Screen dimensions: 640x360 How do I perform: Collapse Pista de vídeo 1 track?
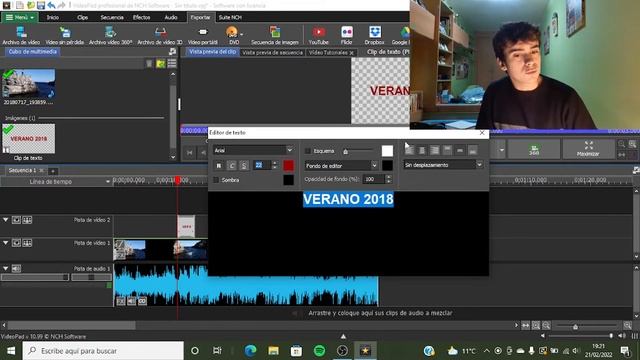coord(6,243)
